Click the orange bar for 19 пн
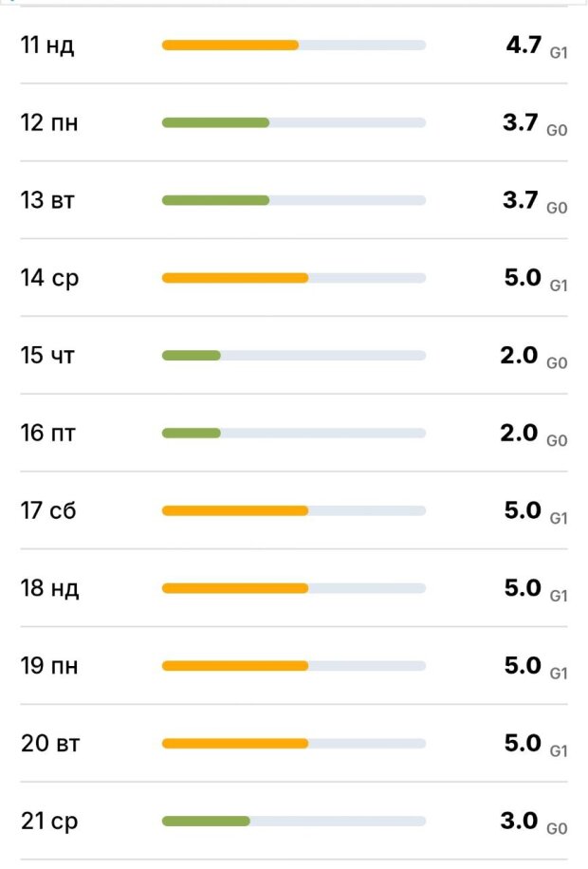Screen dimensions: 588x869 tap(235, 666)
